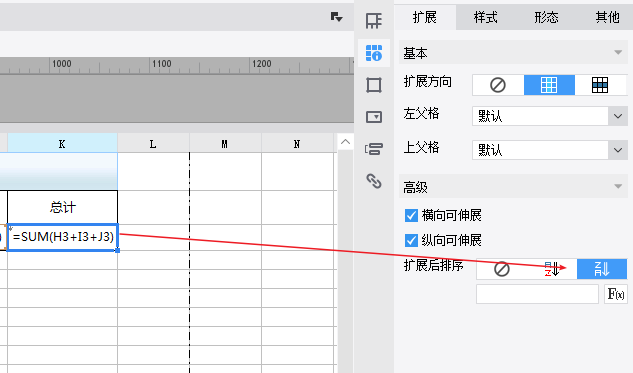Image resolution: width=633 pixels, height=373 pixels.
Task: Click the panel collapse arrow icon
Action: (x=336, y=17)
